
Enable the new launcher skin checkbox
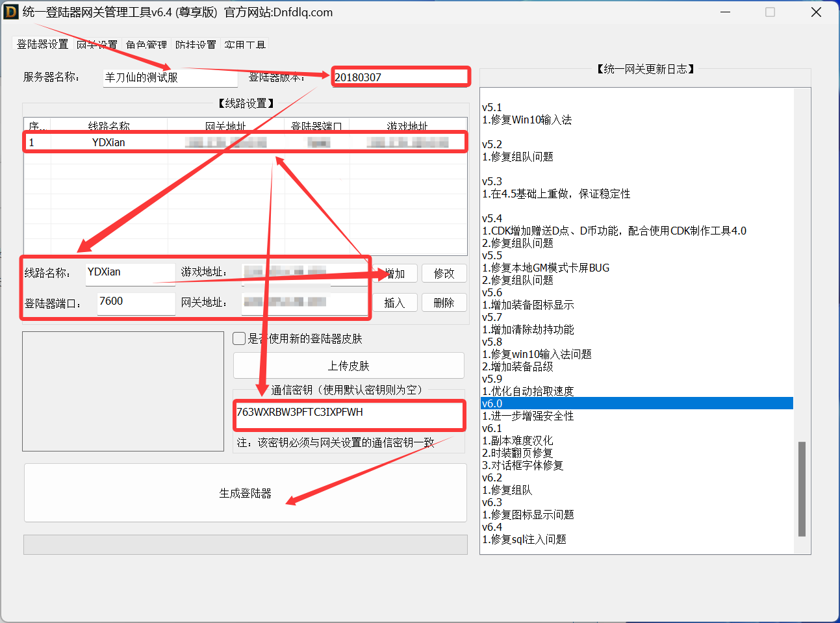[239, 338]
